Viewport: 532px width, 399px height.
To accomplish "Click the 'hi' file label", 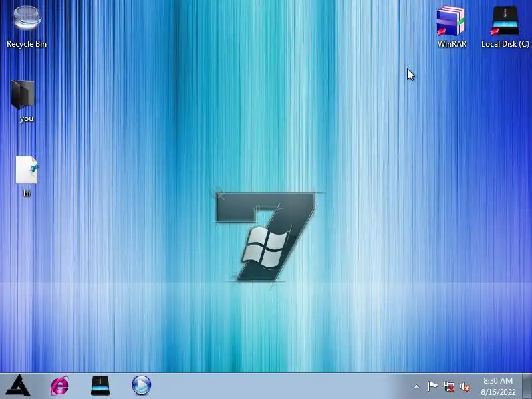I will (x=27, y=193).
